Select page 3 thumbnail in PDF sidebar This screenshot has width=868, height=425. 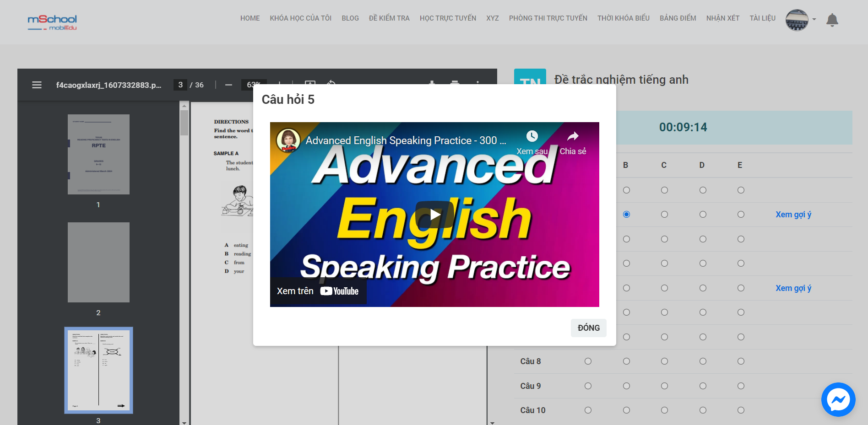pyautogui.click(x=98, y=370)
